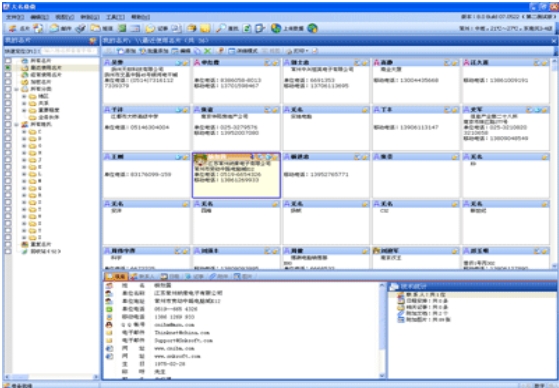Click the 经常使用名片 tree icon
This screenshot has width=559, height=388.
[x=25, y=75]
